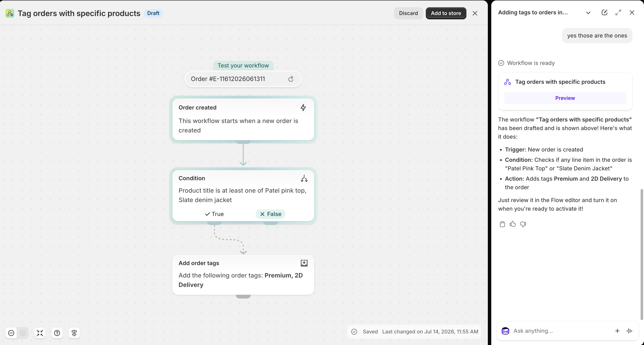Select the test order field Order #E-11612026061311
The width and height of the screenshot is (644, 345).
point(243,79)
